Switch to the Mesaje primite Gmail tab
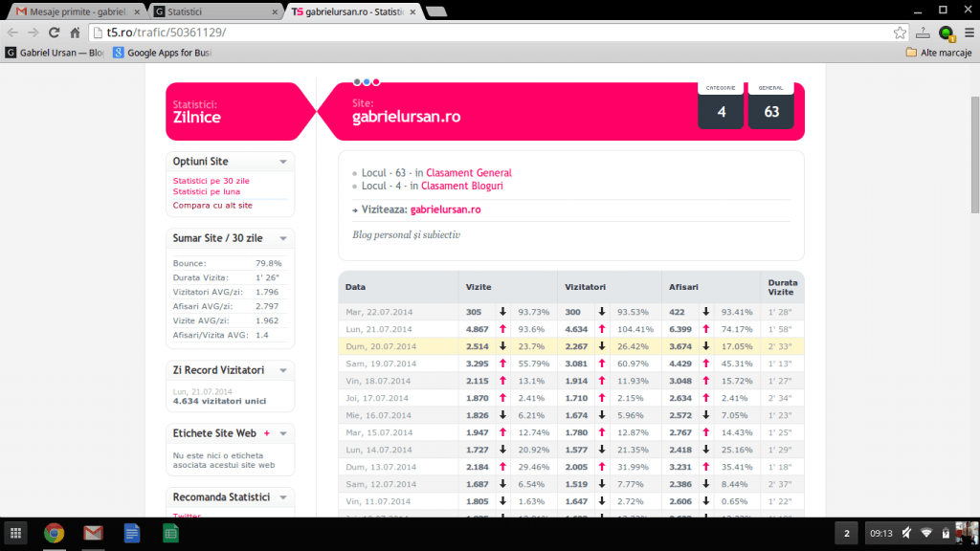The height and width of the screenshot is (551, 980). point(77,11)
